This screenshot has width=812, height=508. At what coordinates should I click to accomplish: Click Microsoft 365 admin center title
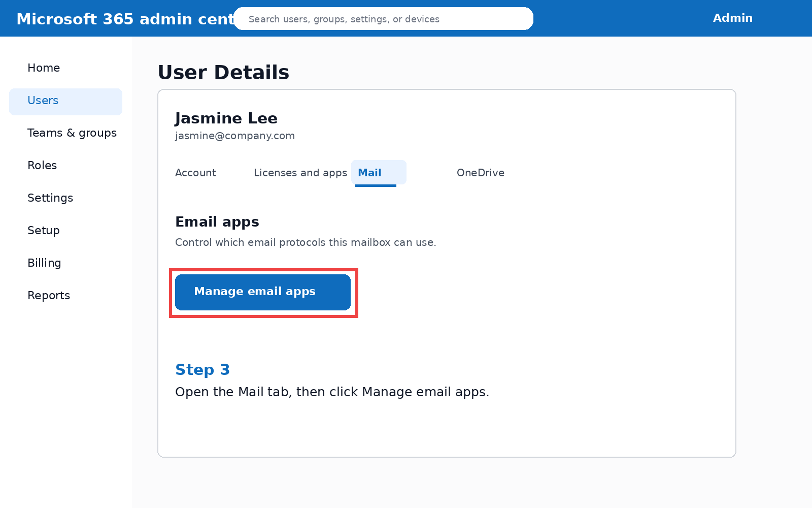(125, 19)
